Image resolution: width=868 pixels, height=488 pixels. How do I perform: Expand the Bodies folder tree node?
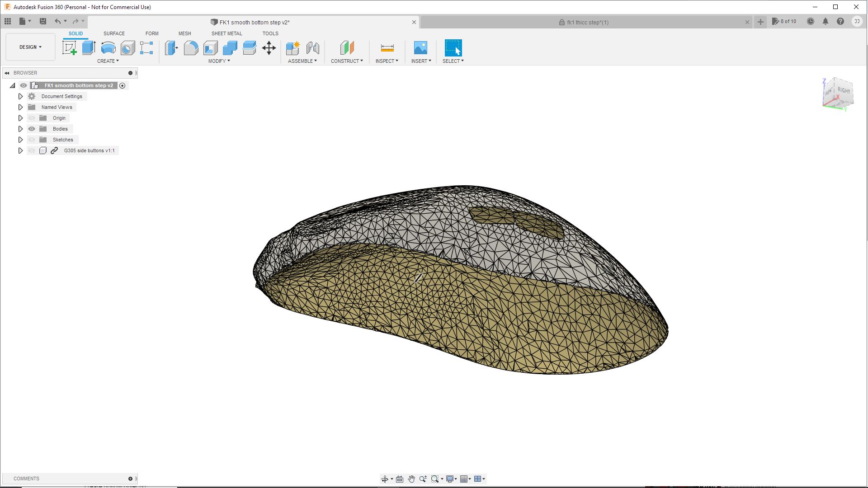pyautogui.click(x=20, y=129)
